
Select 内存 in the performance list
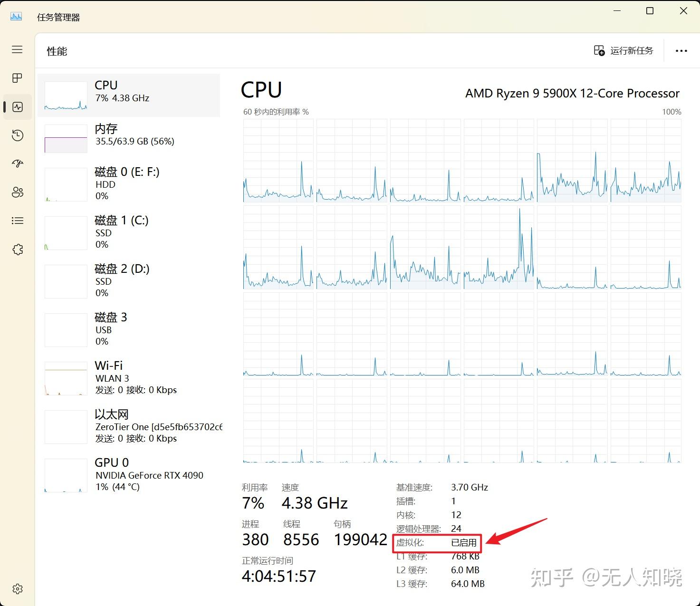tap(128, 136)
